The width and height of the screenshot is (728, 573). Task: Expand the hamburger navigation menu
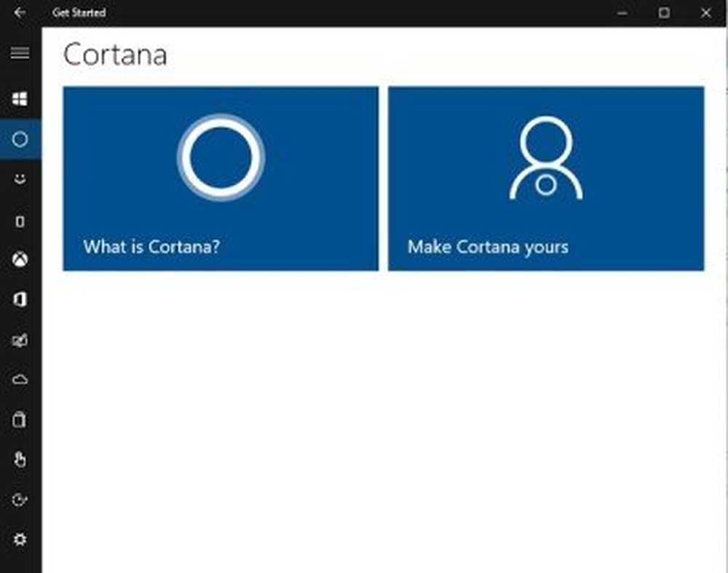pyautogui.click(x=20, y=53)
